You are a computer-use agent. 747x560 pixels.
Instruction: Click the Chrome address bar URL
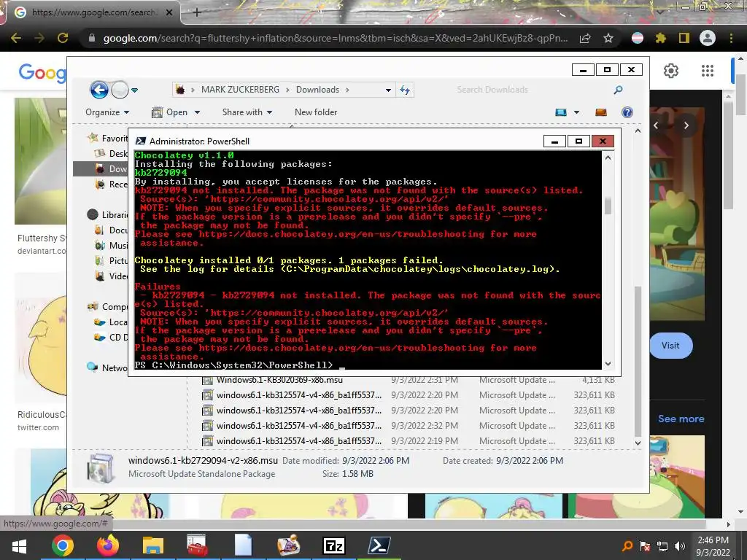coord(336,38)
